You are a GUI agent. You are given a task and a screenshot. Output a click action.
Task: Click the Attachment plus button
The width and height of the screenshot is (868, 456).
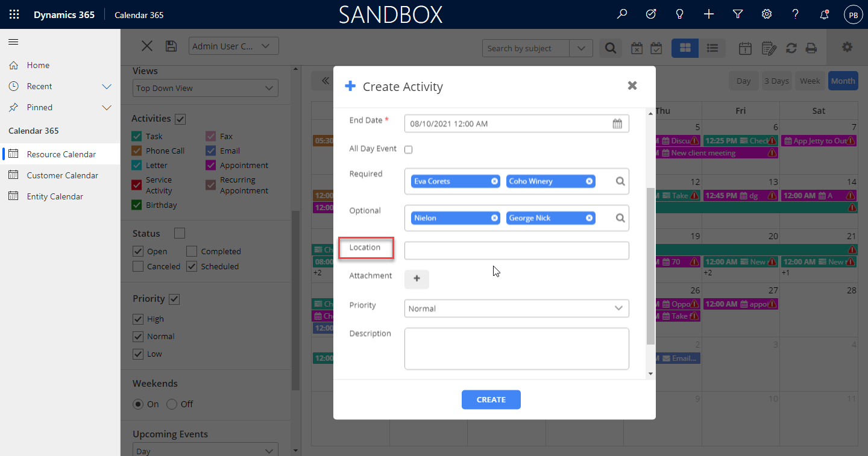point(417,278)
